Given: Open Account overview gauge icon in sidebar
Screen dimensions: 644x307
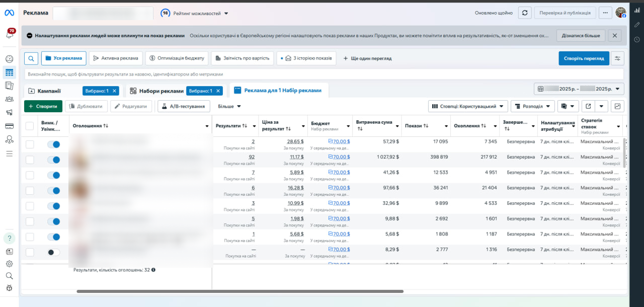Looking at the screenshot, I should tap(9, 59).
